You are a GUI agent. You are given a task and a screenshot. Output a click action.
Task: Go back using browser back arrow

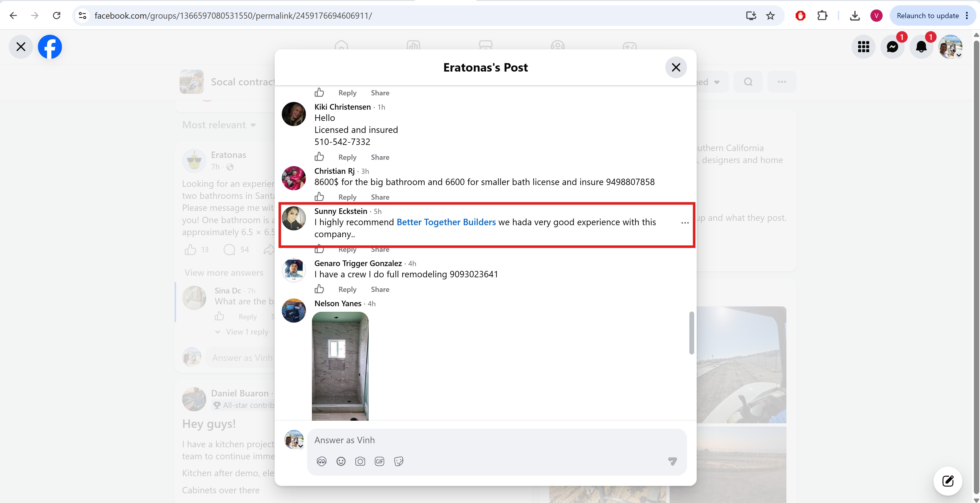click(13, 16)
